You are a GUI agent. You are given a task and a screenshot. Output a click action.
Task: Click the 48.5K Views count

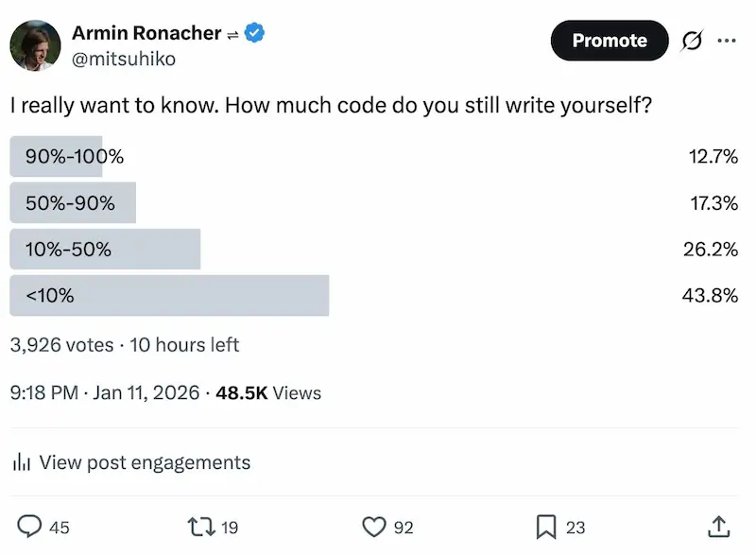click(268, 392)
